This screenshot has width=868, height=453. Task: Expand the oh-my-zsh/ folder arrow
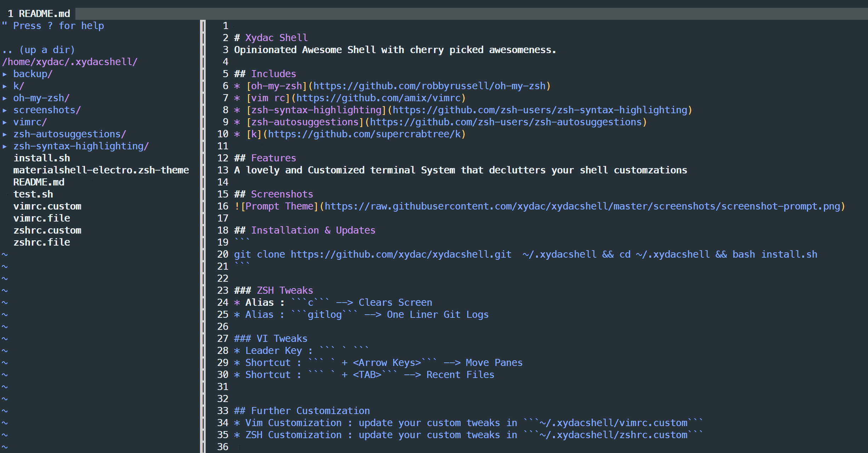tap(5, 98)
